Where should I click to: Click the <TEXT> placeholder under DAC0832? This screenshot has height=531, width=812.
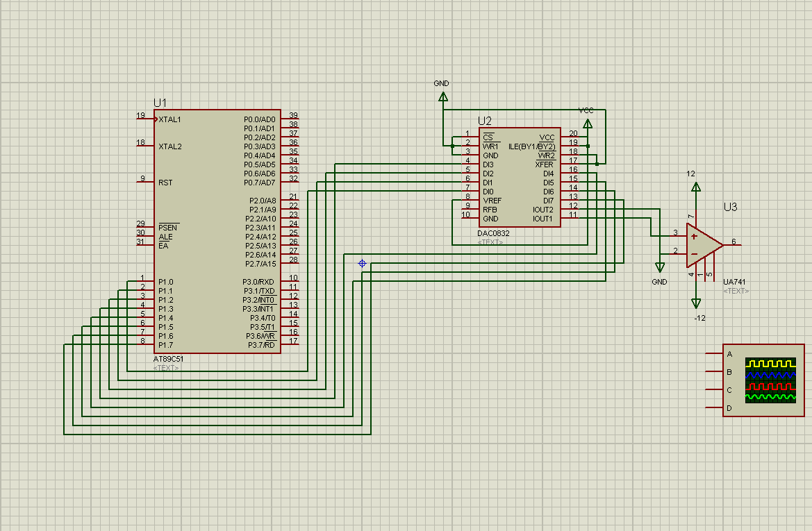click(x=490, y=242)
